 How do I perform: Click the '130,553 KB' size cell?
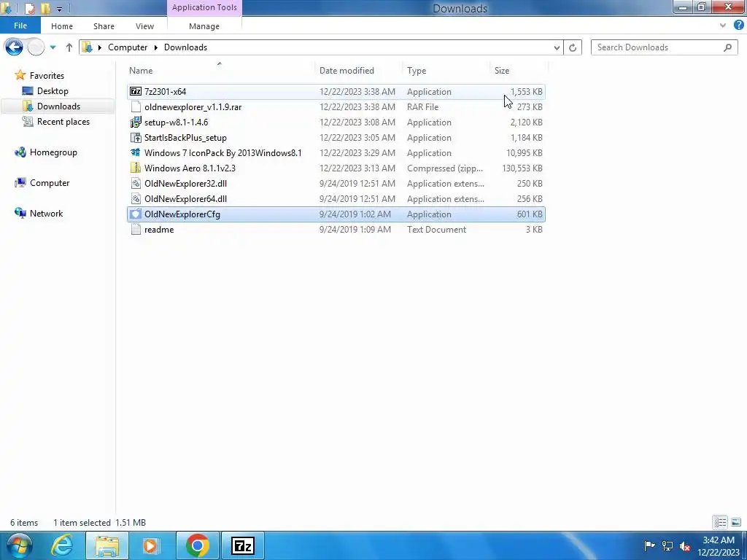click(x=522, y=168)
